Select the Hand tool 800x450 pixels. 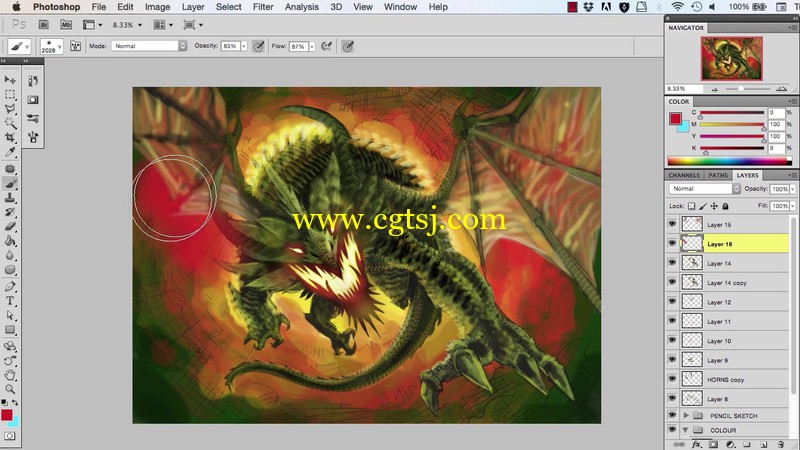[x=10, y=375]
